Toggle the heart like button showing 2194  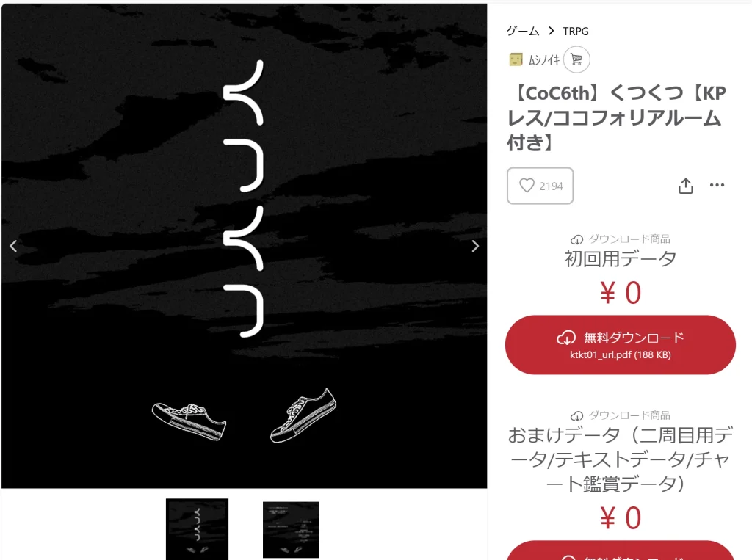540,186
